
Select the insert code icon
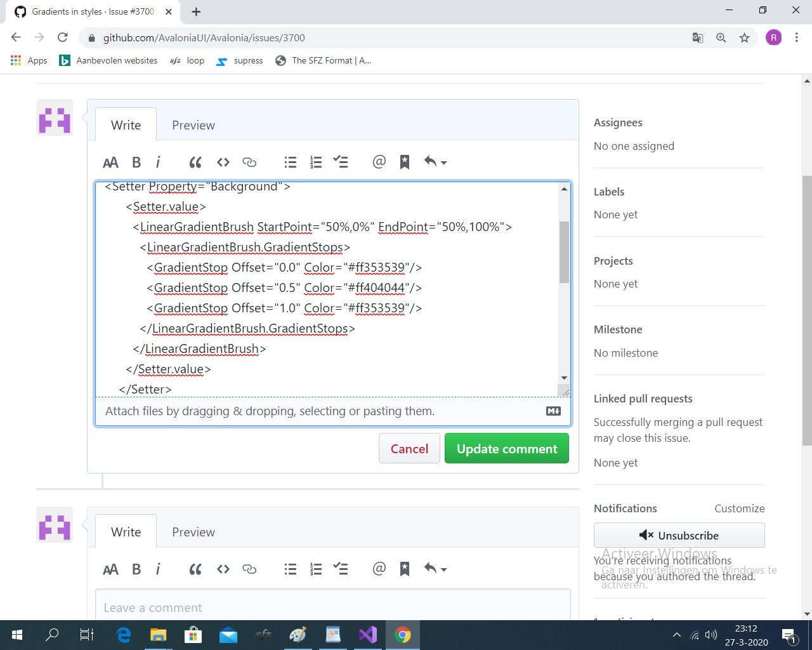coord(223,162)
